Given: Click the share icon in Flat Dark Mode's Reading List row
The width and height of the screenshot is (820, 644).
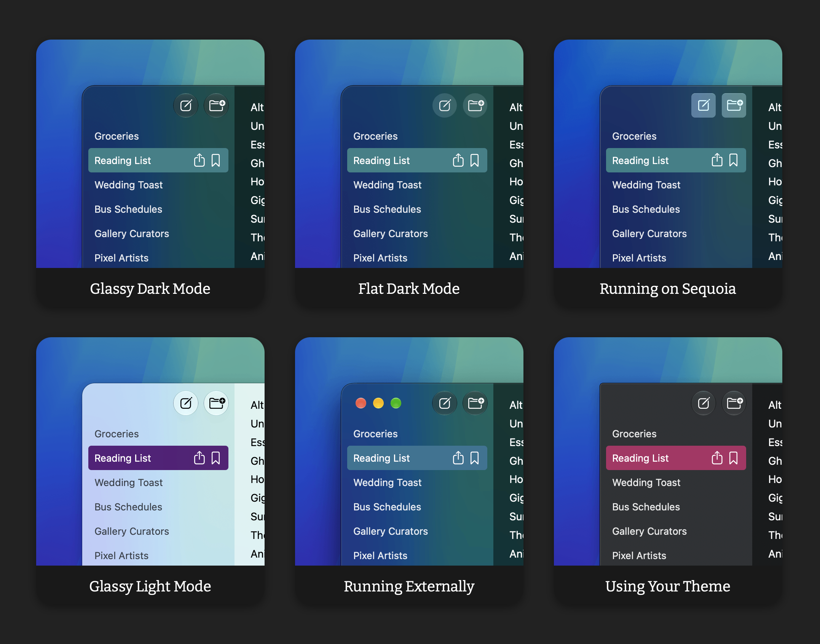Looking at the screenshot, I should 458,160.
